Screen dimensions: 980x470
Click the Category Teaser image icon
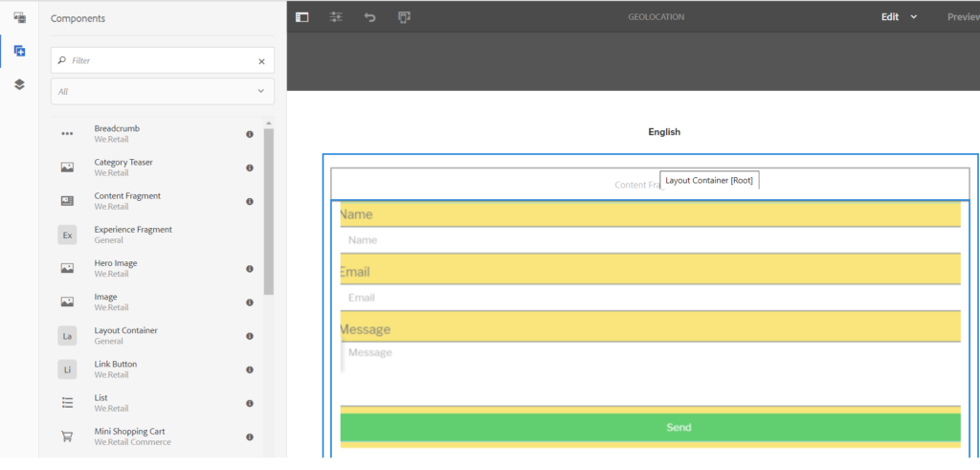click(68, 168)
